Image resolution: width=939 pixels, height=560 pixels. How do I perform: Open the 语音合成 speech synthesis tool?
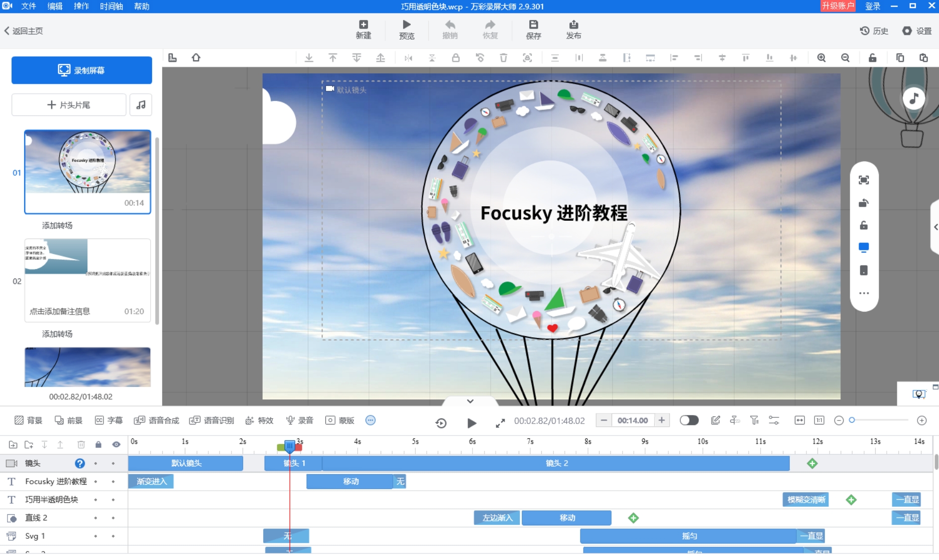click(x=157, y=421)
